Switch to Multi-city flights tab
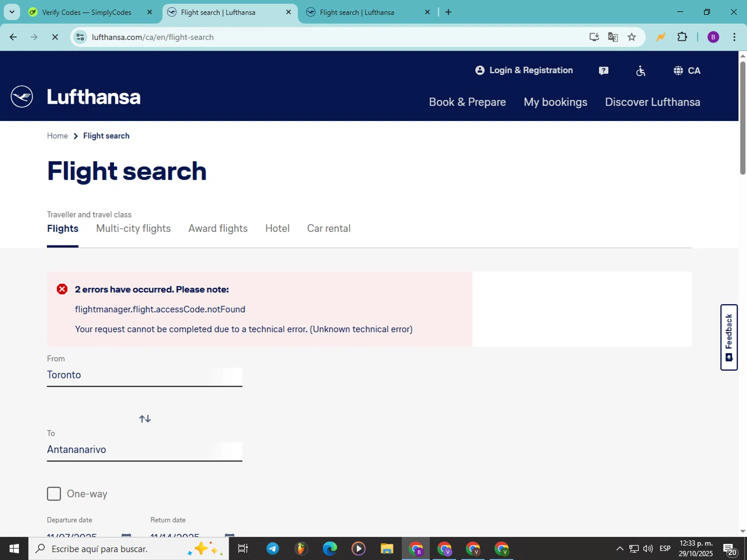 point(133,228)
